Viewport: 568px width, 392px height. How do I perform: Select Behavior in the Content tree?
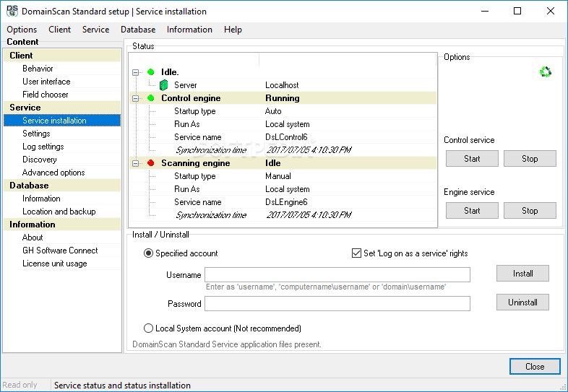pos(38,69)
